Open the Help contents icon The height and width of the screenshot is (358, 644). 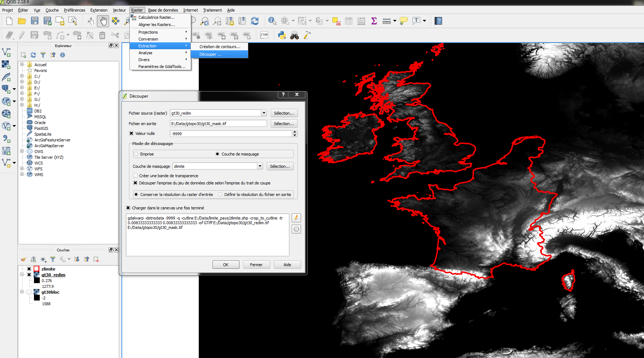click(438, 21)
